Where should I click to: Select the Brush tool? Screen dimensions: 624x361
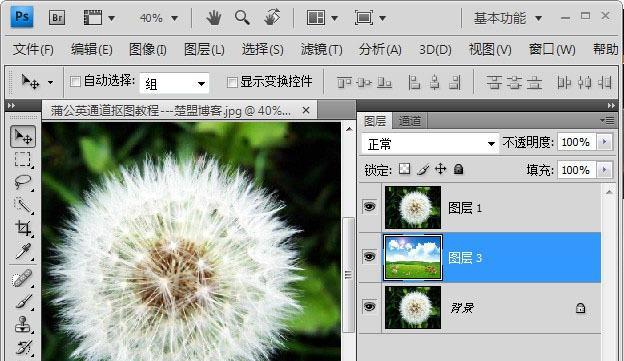click(23, 301)
